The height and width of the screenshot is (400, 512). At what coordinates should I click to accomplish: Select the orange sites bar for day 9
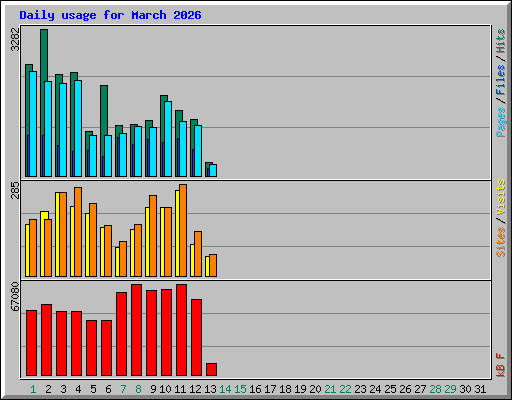tap(153, 236)
